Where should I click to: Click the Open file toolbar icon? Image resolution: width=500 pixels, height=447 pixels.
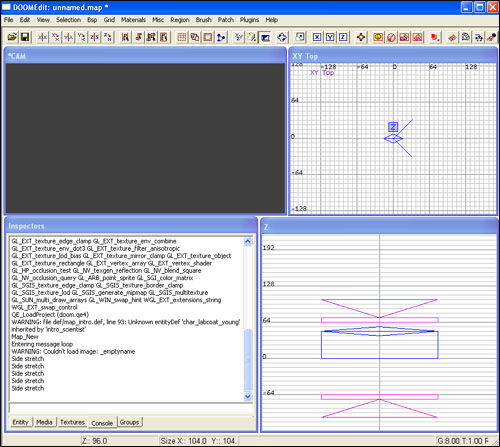pyautogui.click(x=12, y=37)
